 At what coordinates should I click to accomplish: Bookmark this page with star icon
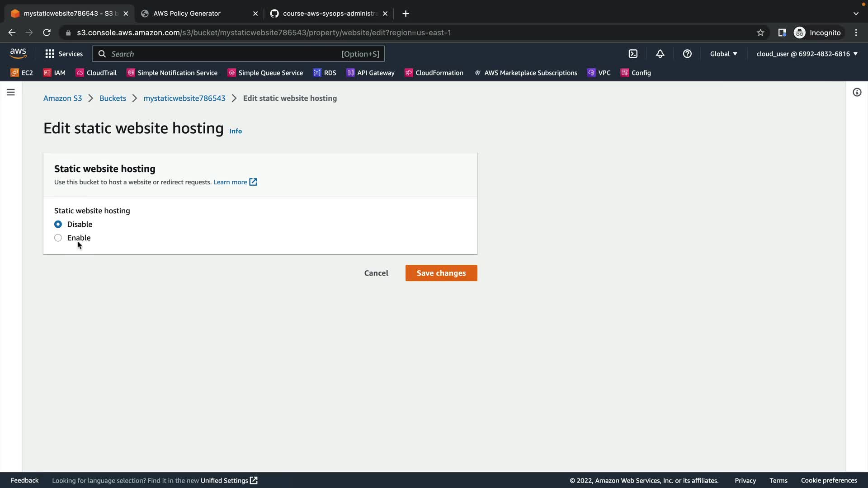click(x=760, y=33)
